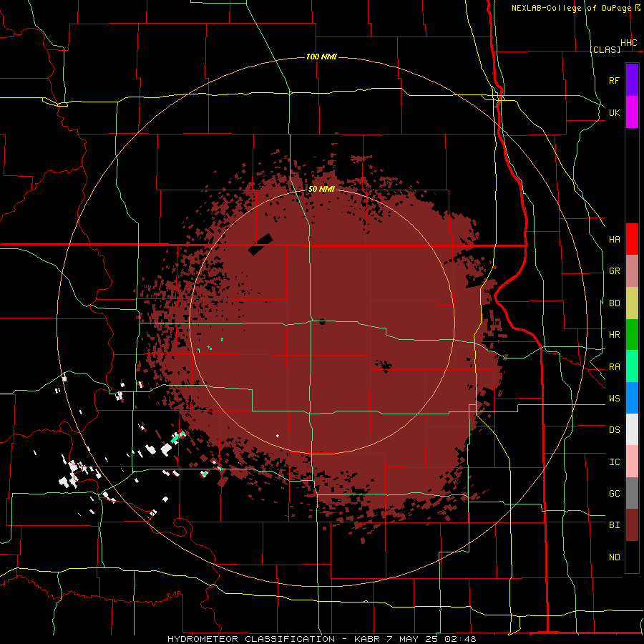
Task: Click the BD legend label
Action: click(615, 303)
